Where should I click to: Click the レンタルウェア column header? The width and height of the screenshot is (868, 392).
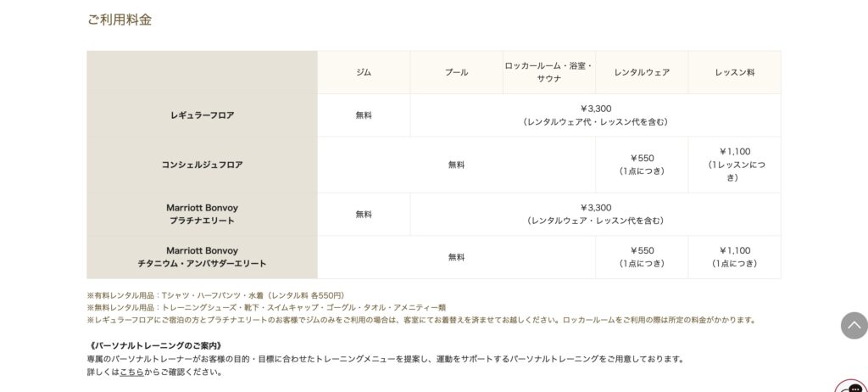[x=642, y=73]
